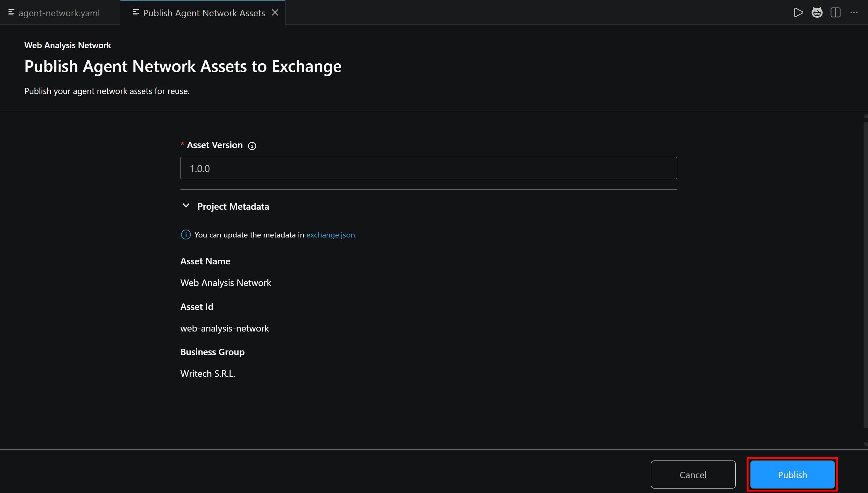Switch to the agent-network.yaml tab
Screen dimensions: 868x493
59,13
